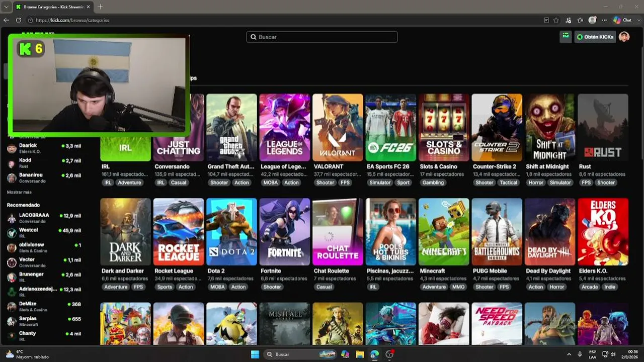
Task: Open the Slots & Casino cover
Action: 444,127
